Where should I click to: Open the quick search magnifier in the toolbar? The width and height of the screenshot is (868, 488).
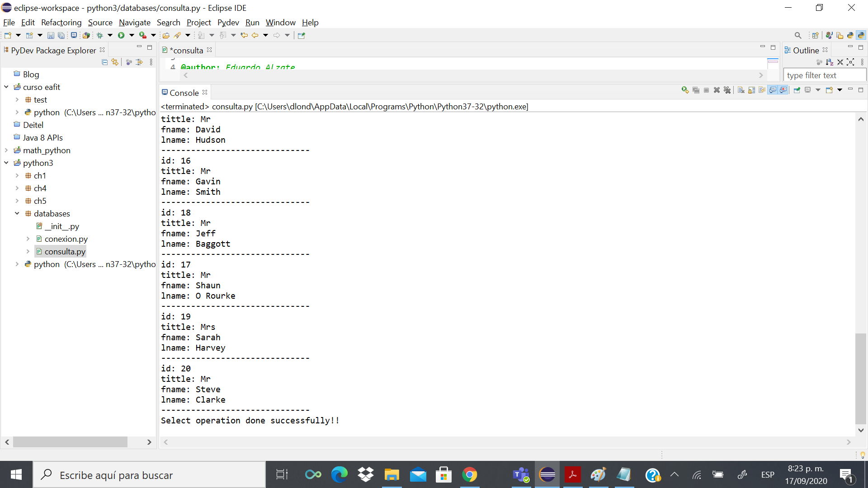point(798,35)
